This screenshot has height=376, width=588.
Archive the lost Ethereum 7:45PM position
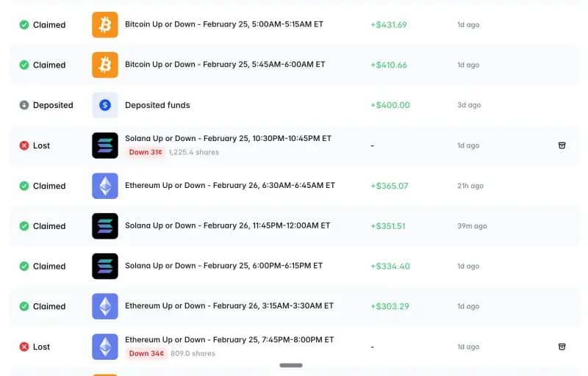(x=562, y=347)
